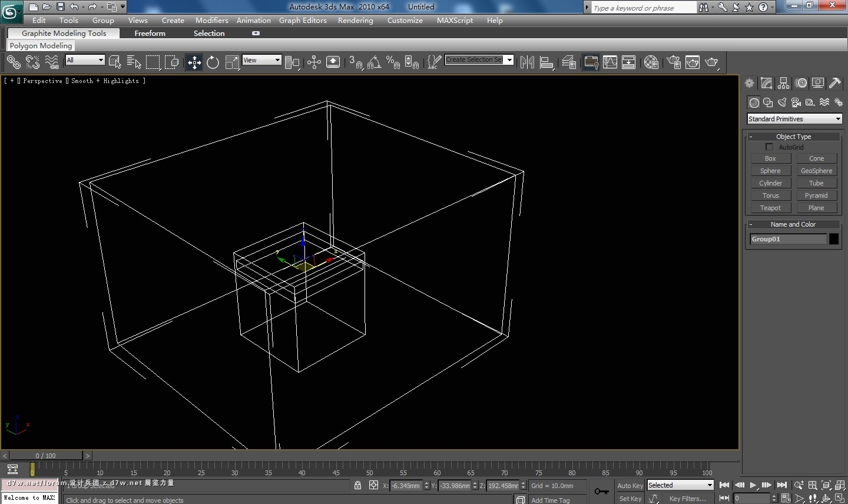This screenshot has height=504, width=848.
Task: Create a Box primitive
Action: [770, 158]
